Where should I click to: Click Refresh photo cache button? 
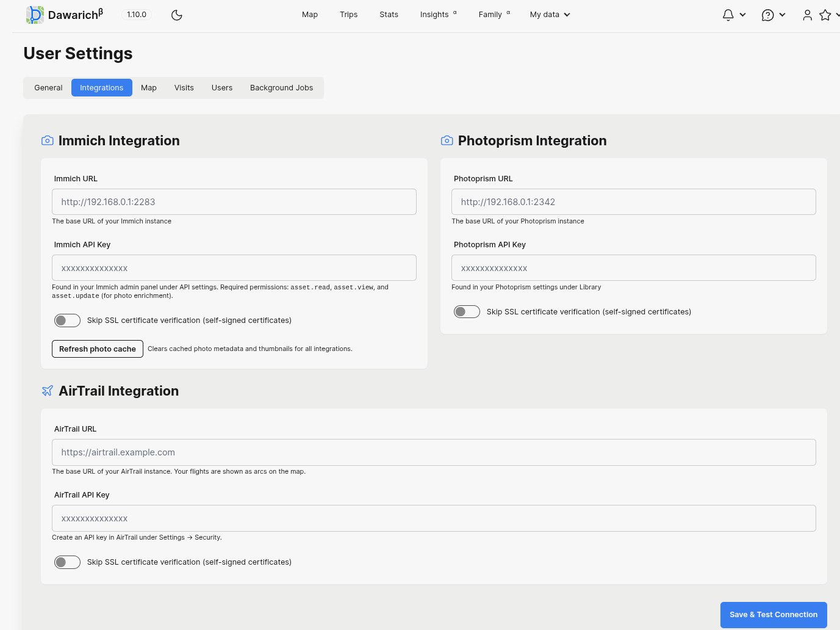98,349
